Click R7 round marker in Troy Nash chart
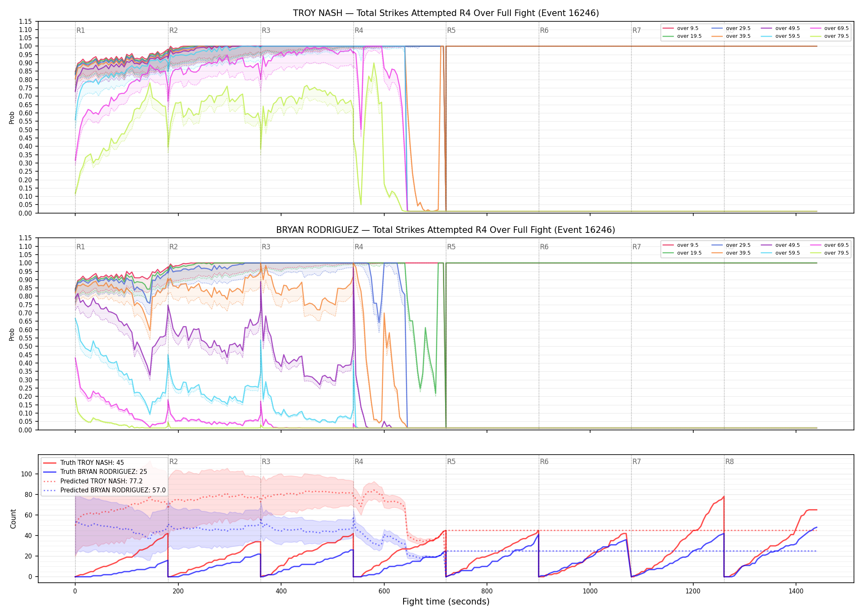 [637, 30]
